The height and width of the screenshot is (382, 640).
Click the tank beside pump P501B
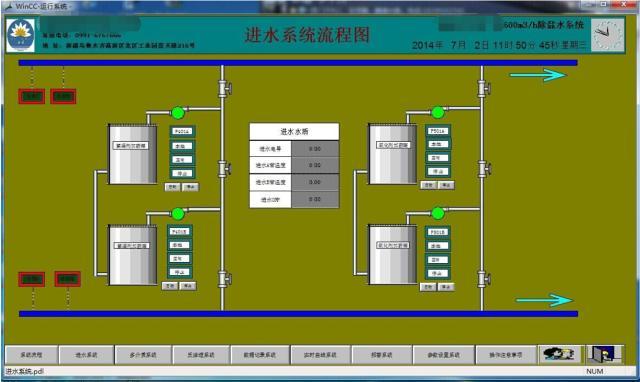[393, 254]
